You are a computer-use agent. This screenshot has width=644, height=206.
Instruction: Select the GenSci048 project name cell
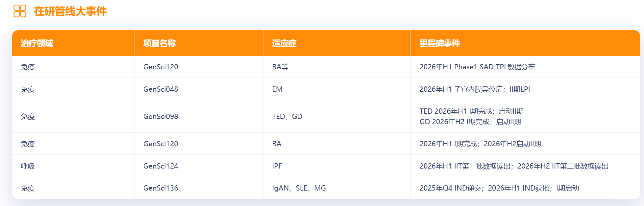(161, 89)
